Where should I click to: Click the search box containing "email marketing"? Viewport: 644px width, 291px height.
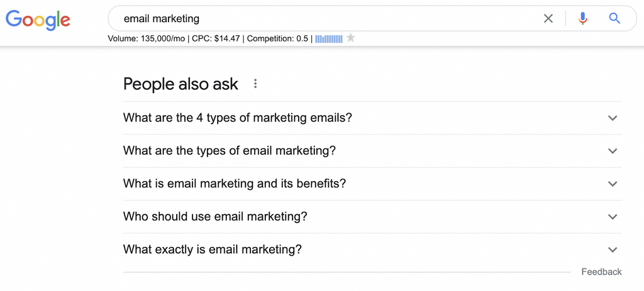point(327,19)
